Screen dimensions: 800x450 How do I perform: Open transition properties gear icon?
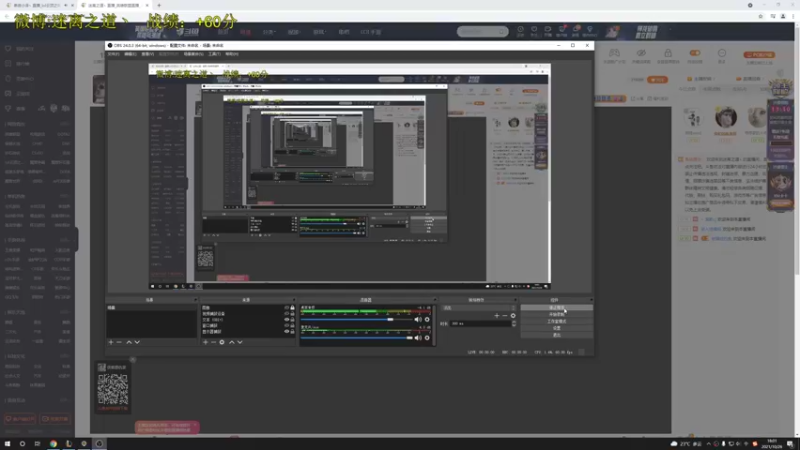(x=513, y=316)
